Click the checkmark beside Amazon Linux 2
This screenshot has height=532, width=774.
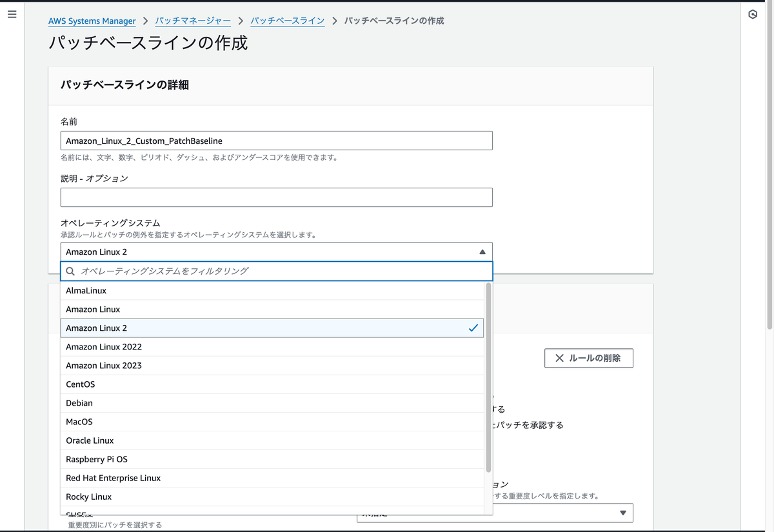click(x=473, y=328)
